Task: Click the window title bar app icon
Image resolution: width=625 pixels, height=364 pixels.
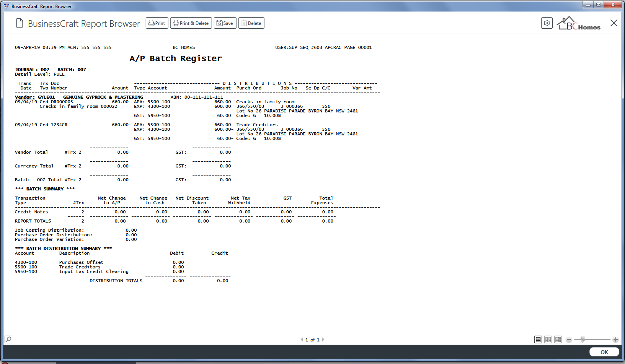Action: pyautogui.click(x=7, y=6)
